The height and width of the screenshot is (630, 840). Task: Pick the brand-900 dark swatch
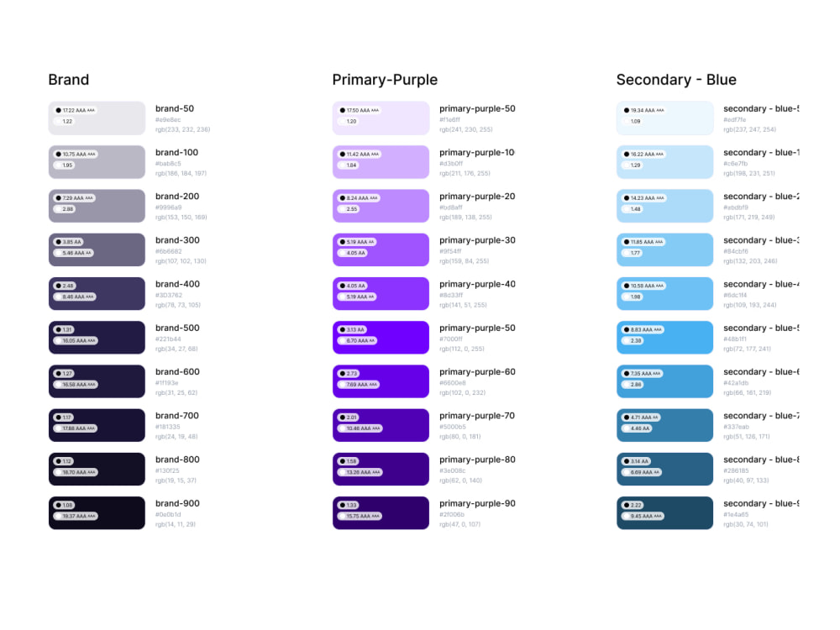pyautogui.click(x=97, y=512)
